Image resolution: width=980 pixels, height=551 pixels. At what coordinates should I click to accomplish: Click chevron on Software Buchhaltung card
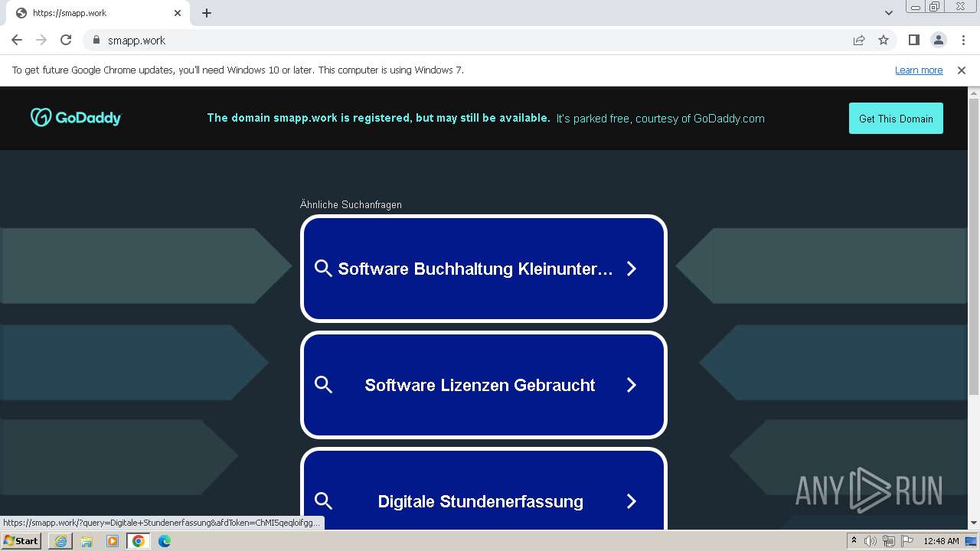632,269
